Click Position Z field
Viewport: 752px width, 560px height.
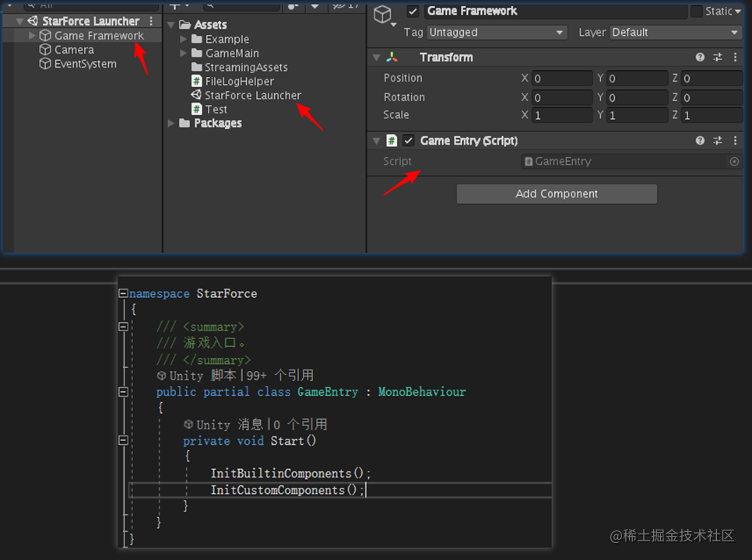coord(712,78)
